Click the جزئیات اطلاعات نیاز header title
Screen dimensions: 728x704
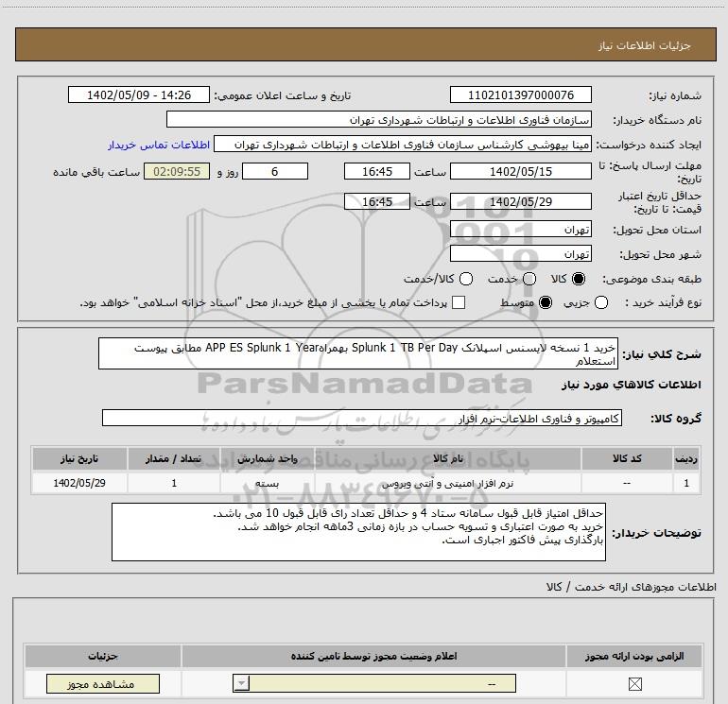point(645,45)
